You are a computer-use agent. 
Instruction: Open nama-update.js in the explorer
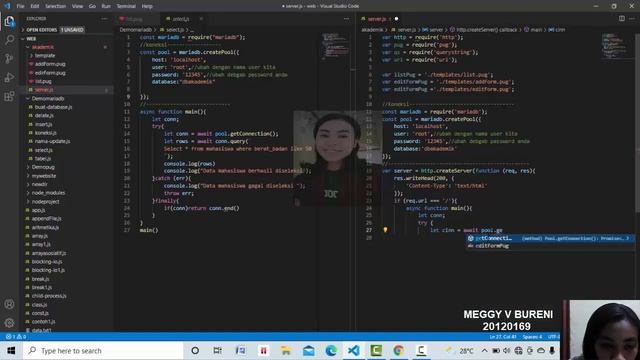click(52, 141)
